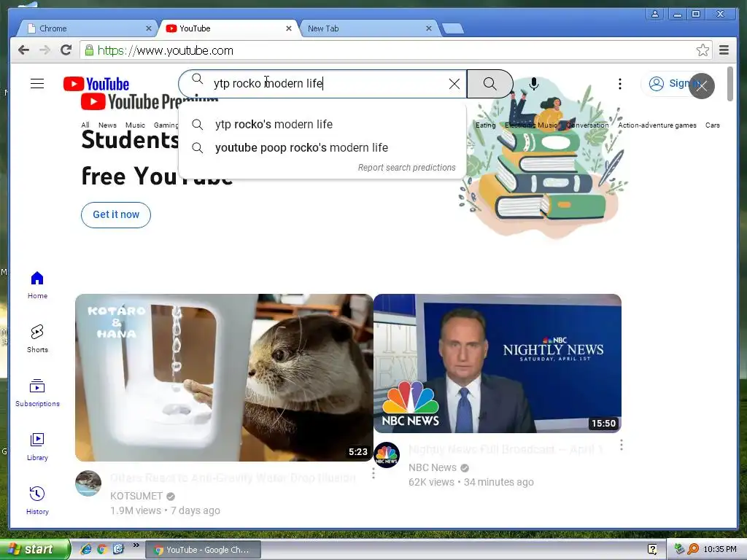
Task: Select suggestion "ytp rocko's modern life"
Action: 322,124
